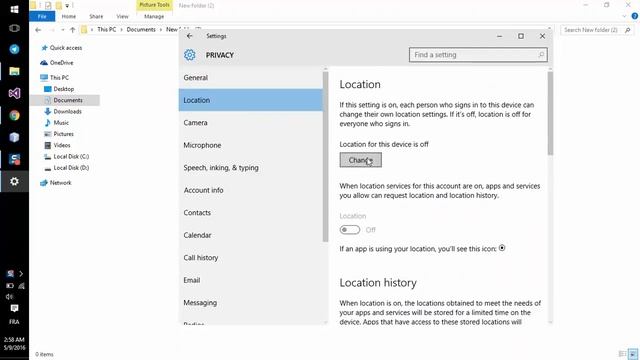The width and height of the screenshot is (640, 360).
Task: Open Speech, inking, & typing settings
Action: tap(251, 167)
